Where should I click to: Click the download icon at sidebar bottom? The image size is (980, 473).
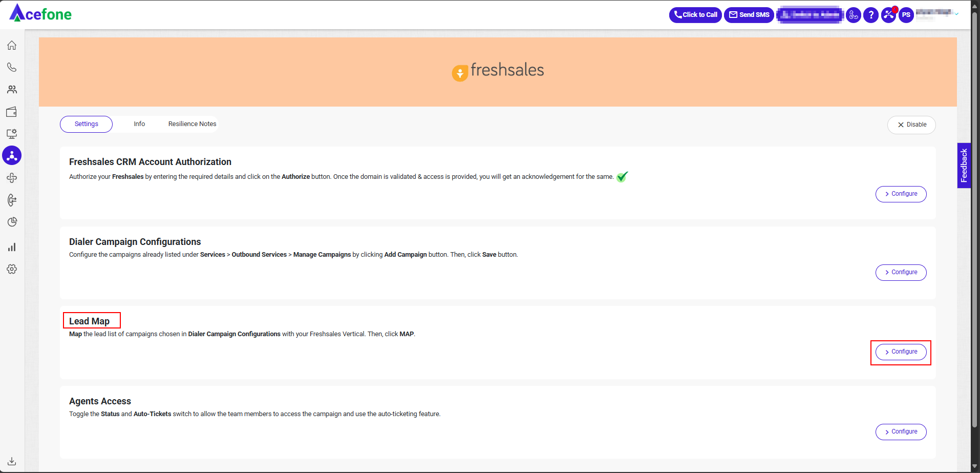pyautogui.click(x=12, y=461)
